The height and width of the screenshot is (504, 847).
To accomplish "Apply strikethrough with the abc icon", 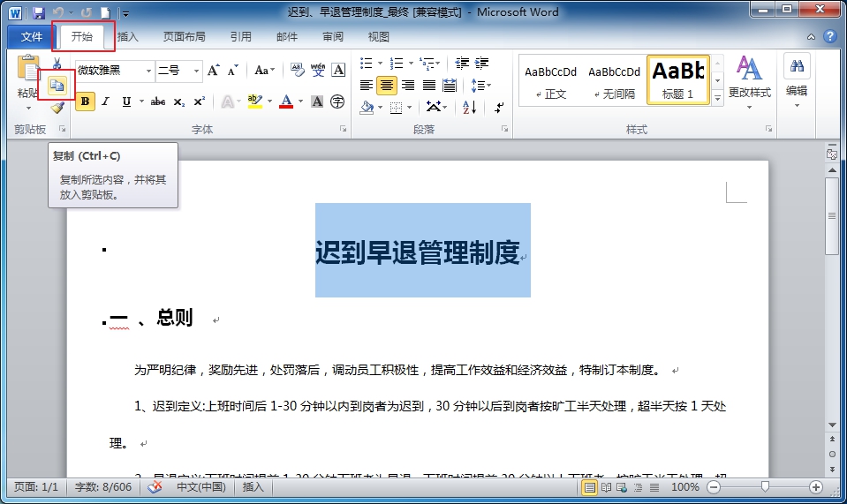I will coord(158,102).
